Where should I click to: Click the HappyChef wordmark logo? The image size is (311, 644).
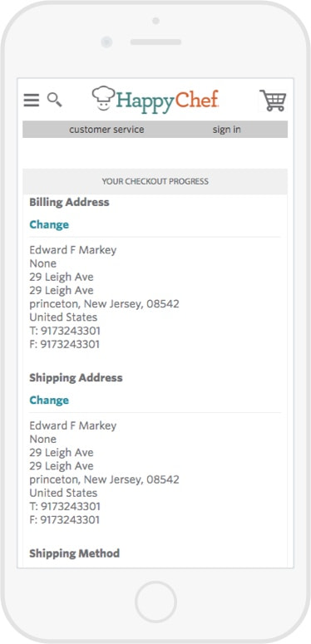pyautogui.click(x=167, y=101)
